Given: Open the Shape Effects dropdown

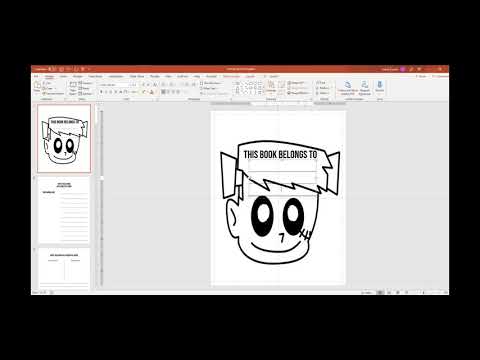Looking at the screenshot, I should click(298, 93).
